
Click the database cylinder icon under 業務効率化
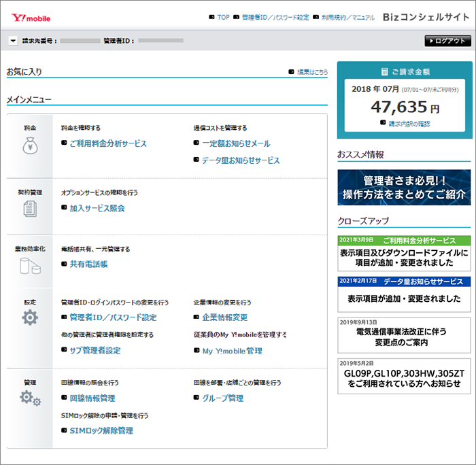(x=30, y=266)
